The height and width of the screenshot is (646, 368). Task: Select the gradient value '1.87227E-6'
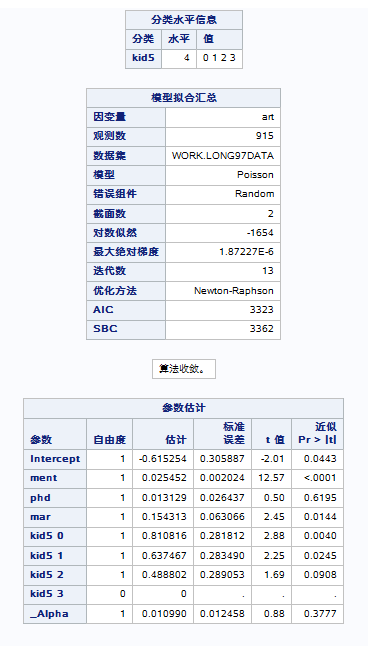pyautogui.click(x=246, y=252)
